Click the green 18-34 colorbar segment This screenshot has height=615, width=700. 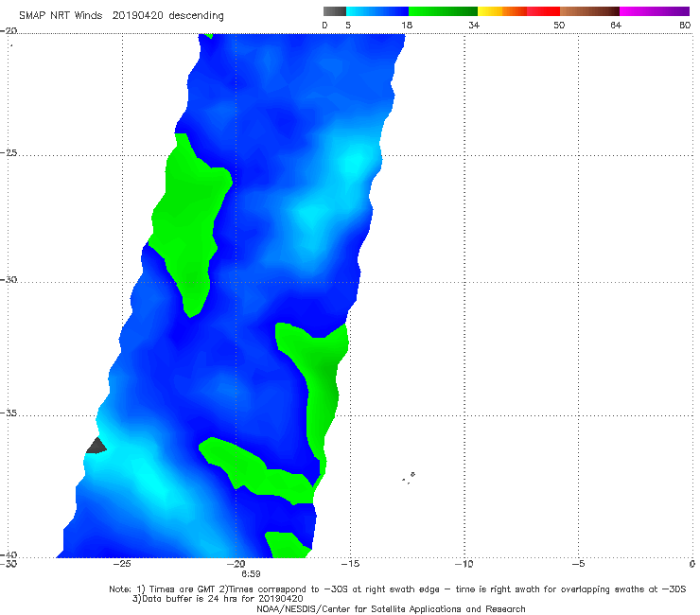[x=443, y=11]
